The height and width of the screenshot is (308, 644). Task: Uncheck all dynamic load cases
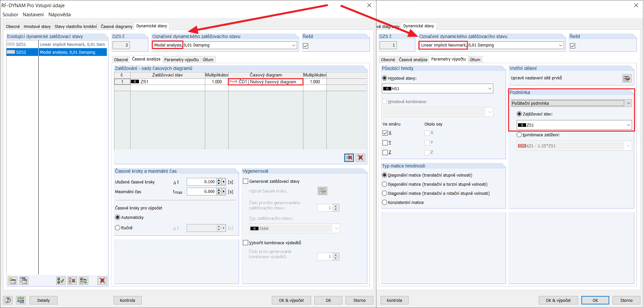click(72, 281)
